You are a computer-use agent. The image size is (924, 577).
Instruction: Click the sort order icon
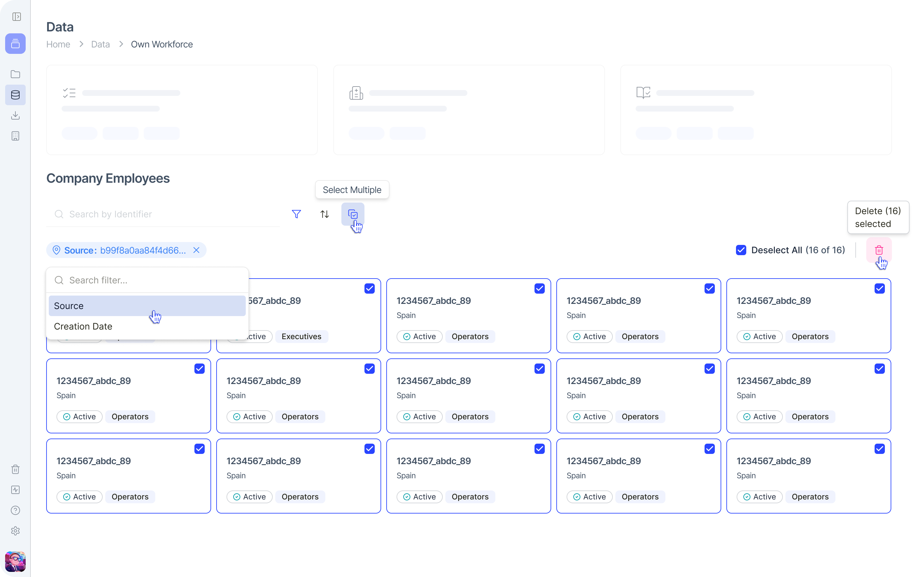324,214
